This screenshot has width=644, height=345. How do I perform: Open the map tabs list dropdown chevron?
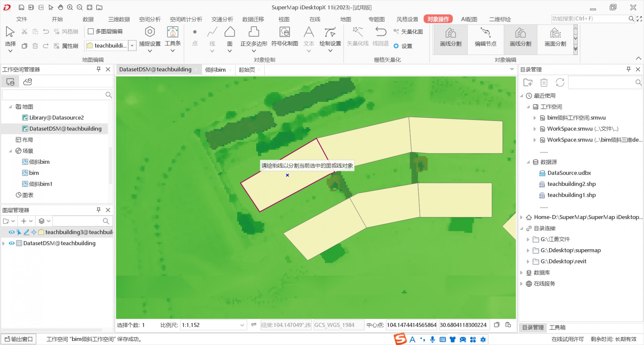[x=512, y=69]
